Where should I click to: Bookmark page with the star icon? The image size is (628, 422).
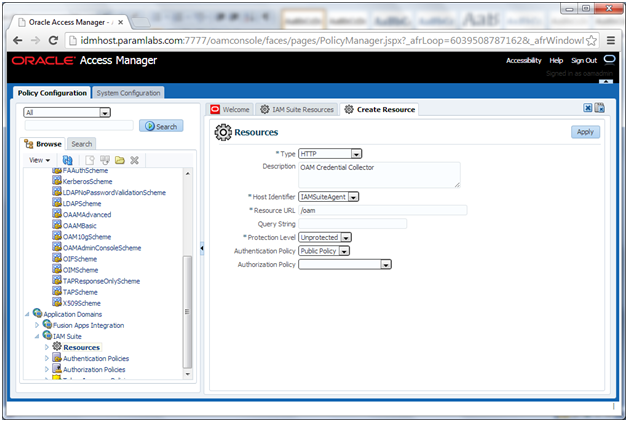(x=591, y=40)
